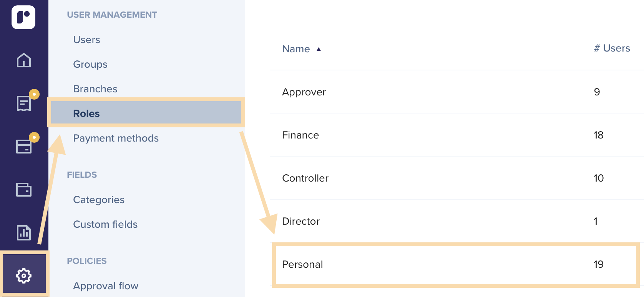Sort by Name column arrow
The height and width of the screenshot is (297, 644).
(319, 49)
